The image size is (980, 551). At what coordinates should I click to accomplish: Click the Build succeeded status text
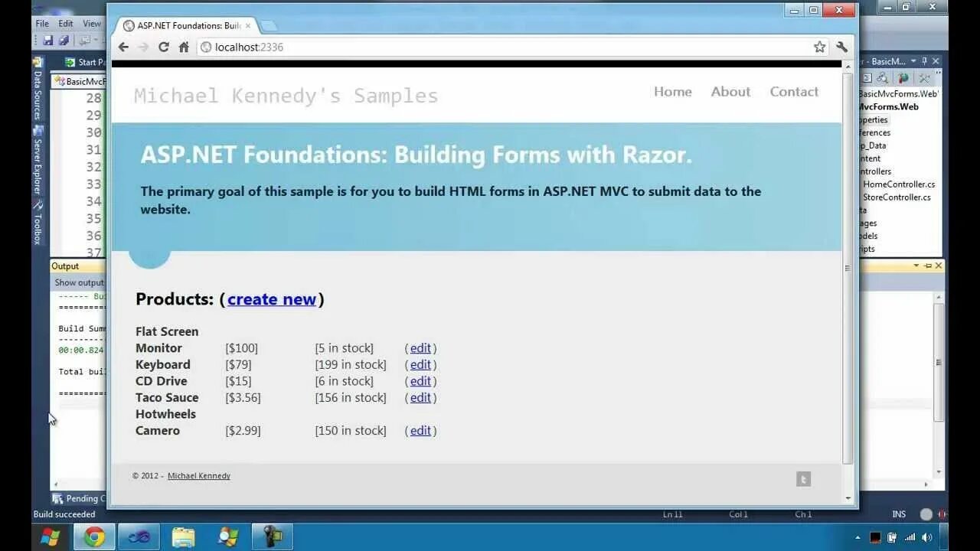pos(65,514)
